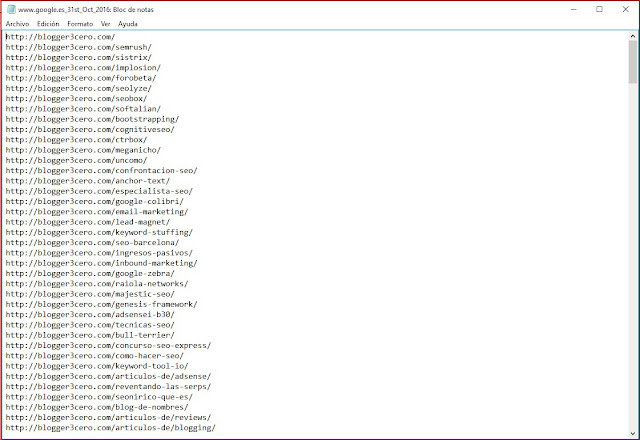Click the scrollbar down arrow
Image resolution: width=640 pixels, height=440 pixels.
click(x=633, y=433)
